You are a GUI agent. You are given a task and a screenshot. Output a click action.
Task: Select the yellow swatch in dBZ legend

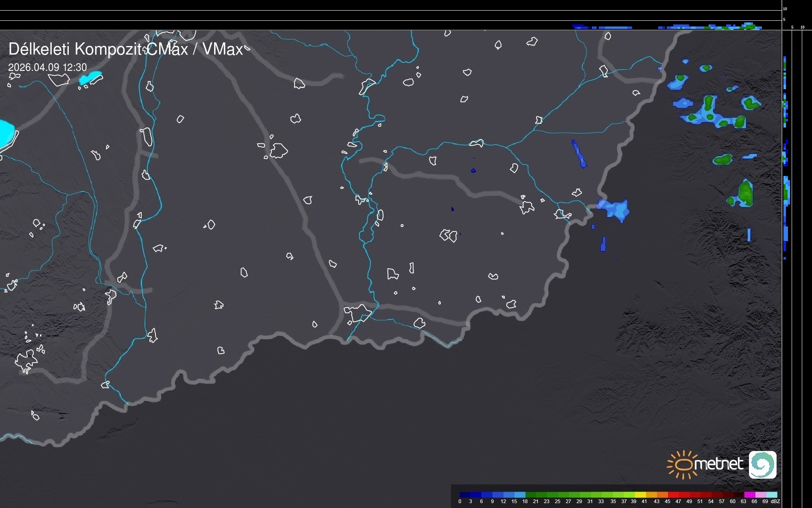[x=640, y=495]
